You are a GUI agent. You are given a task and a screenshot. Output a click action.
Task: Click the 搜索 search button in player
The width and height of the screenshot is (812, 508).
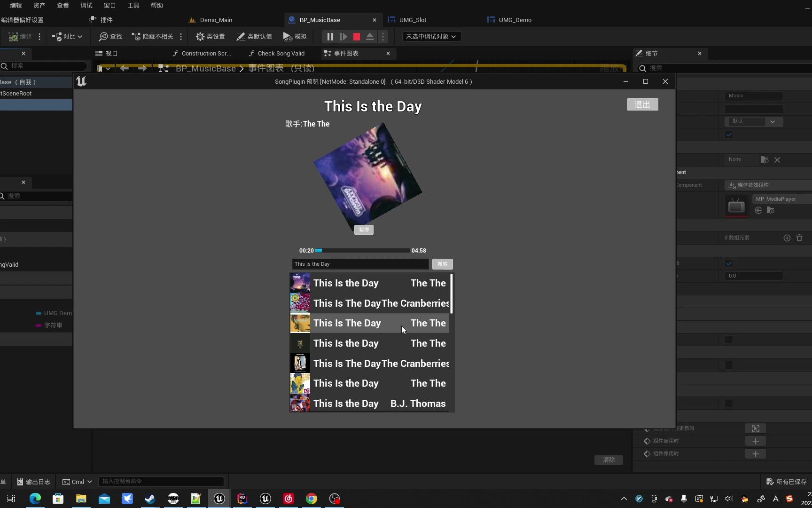tap(442, 264)
